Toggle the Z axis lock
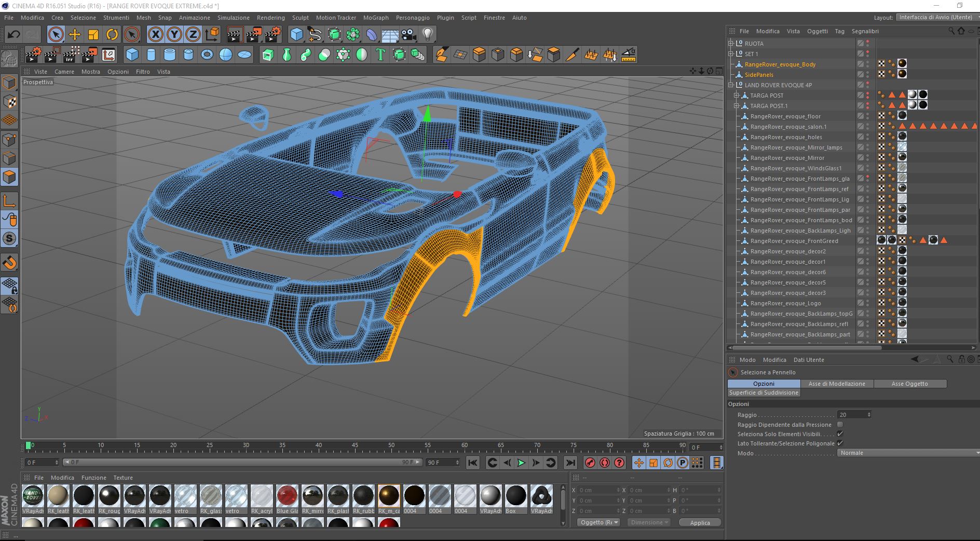Image resolution: width=980 pixels, height=541 pixels. click(x=193, y=35)
